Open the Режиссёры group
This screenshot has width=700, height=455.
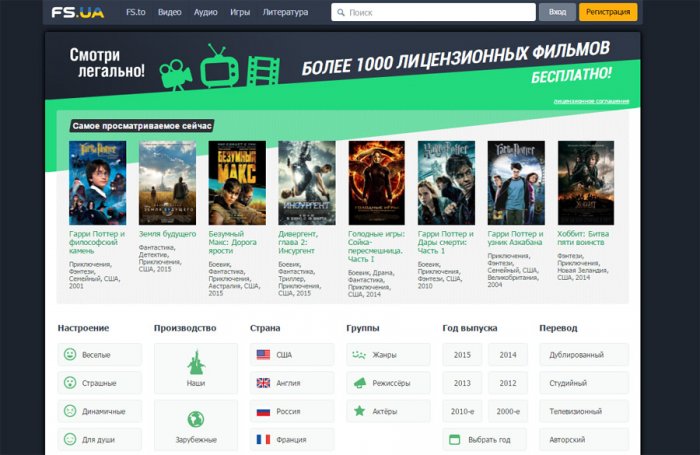point(388,383)
